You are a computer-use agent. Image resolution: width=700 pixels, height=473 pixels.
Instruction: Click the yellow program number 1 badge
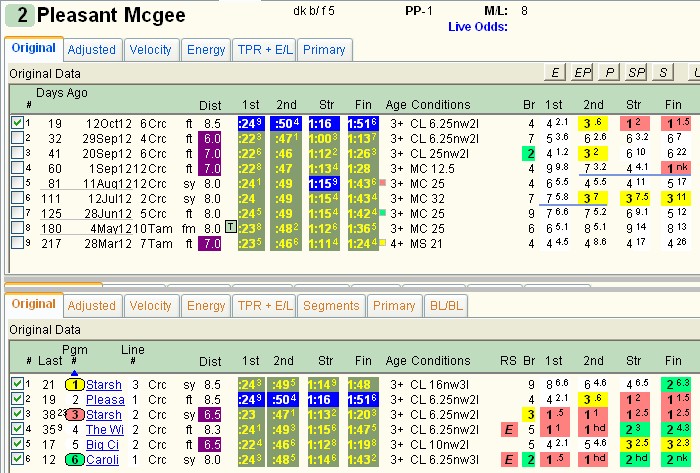tap(75, 385)
